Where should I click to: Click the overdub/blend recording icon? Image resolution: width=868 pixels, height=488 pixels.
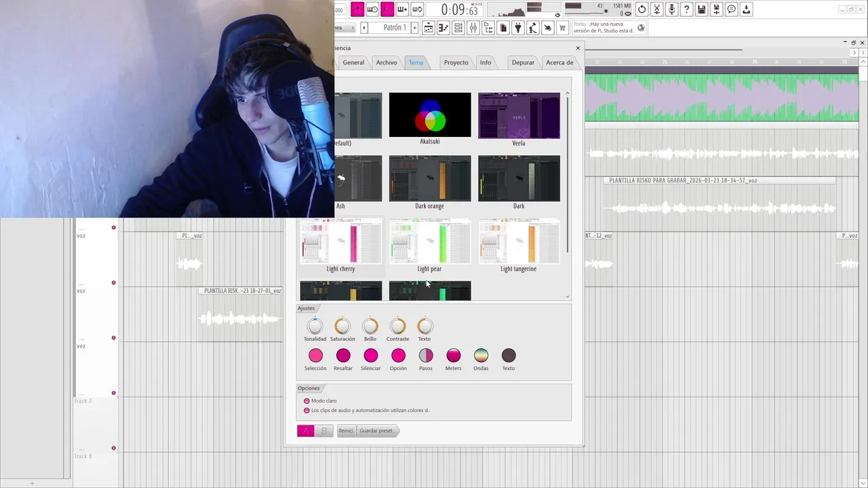402,9
